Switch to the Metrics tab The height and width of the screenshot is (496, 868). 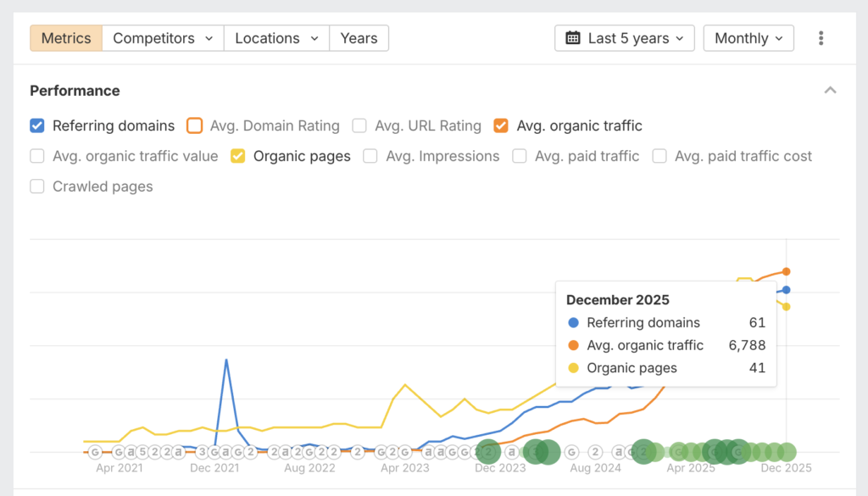click(x=66, y=38)
